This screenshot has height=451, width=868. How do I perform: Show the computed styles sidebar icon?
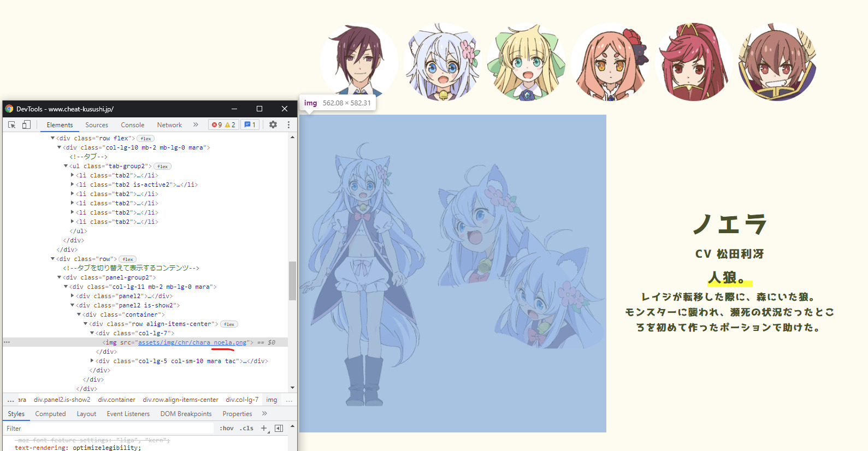[x=279, y=429]
